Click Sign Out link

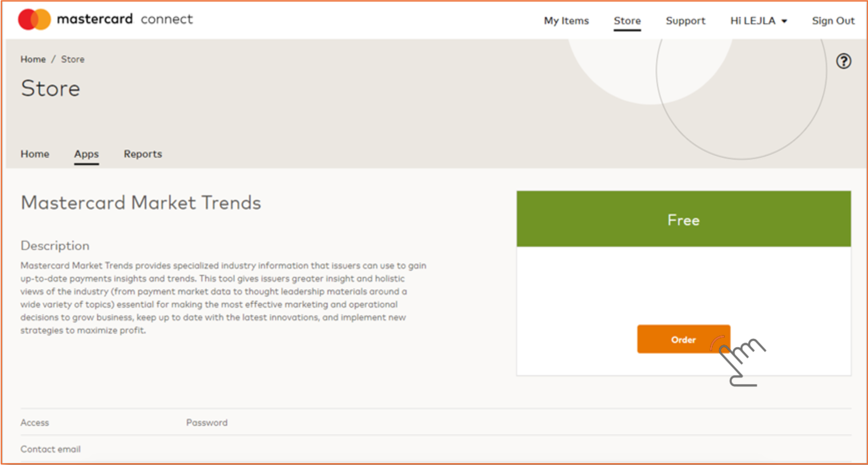point(833,20)
